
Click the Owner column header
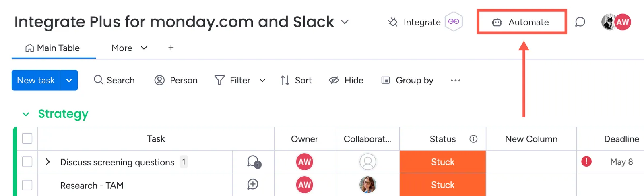305,139
